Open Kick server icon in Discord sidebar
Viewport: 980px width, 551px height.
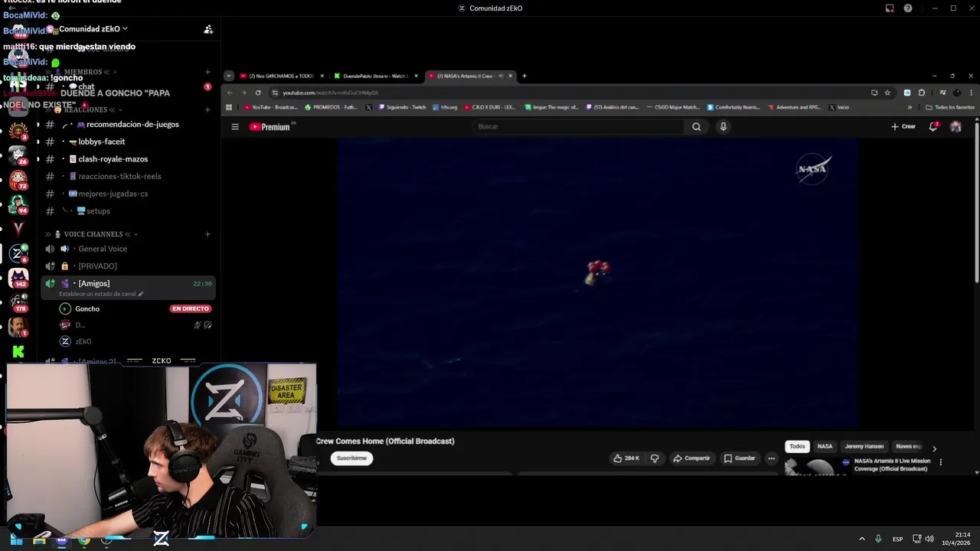pos(18,351)
